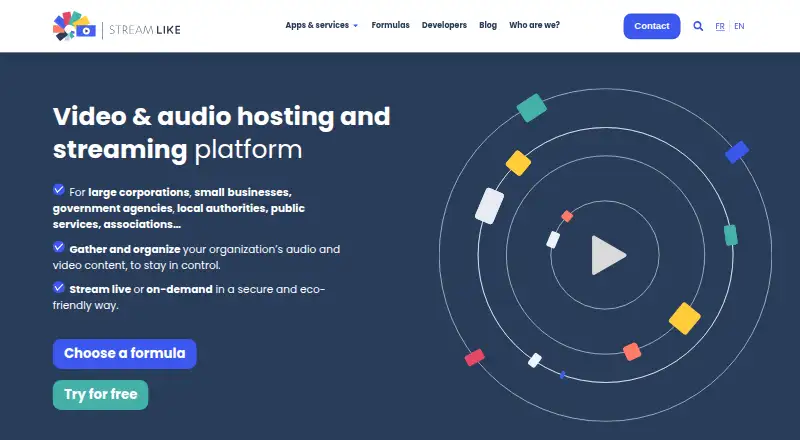Click the text "large corporations"
This screenshot has height=440, width=800.
click(139, 192)
